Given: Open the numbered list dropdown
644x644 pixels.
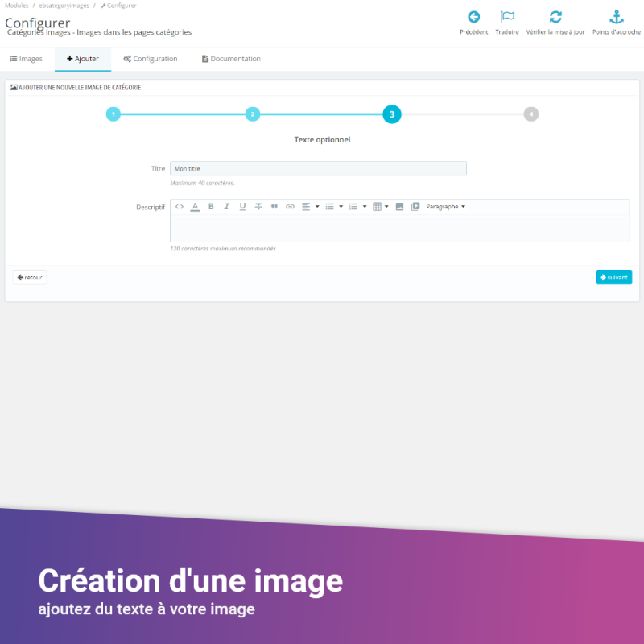Looking at the screenshot, I should click(x=357, y=207).
